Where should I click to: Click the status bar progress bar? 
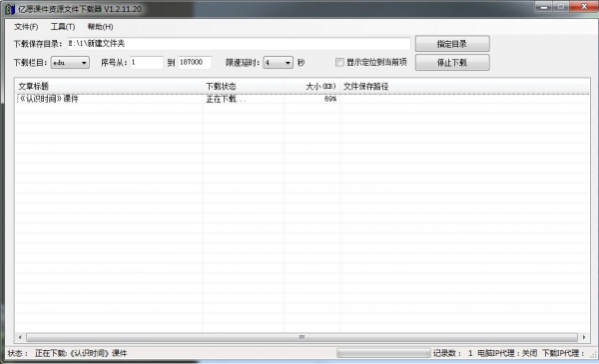coord(383,353)
